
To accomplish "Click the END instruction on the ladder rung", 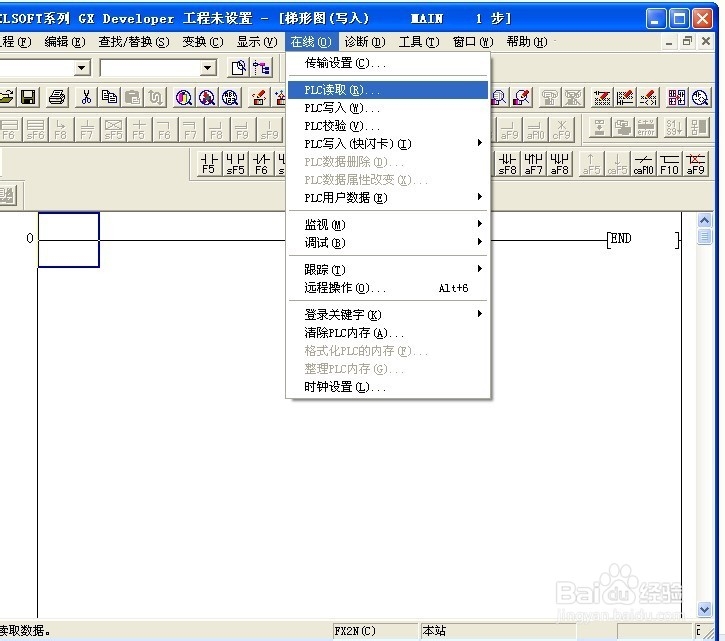I will [x=621, y=239].
